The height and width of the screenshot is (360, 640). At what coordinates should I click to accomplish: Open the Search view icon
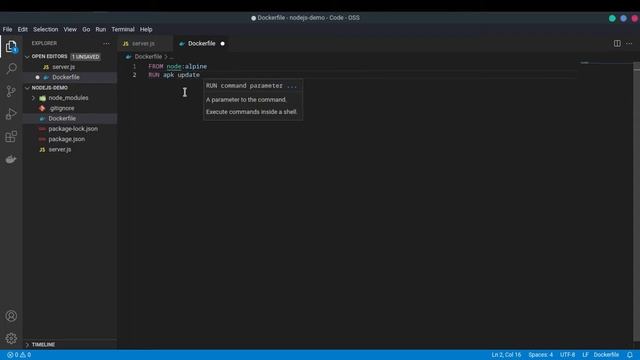pos(11,68)
